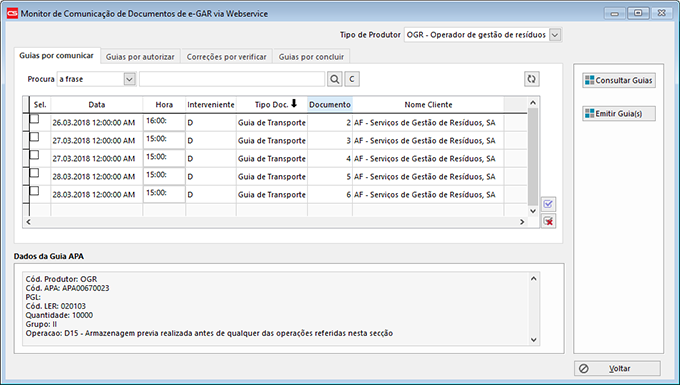Image resolution: width=680 pixels, height=385 pixels.
Task: Check the selection box for document 5
Action: tap(34, 173)
